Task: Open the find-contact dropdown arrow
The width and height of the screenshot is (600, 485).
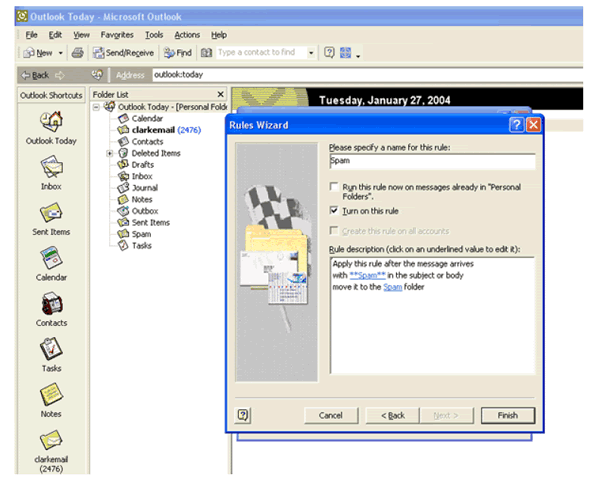Action: 311,53
